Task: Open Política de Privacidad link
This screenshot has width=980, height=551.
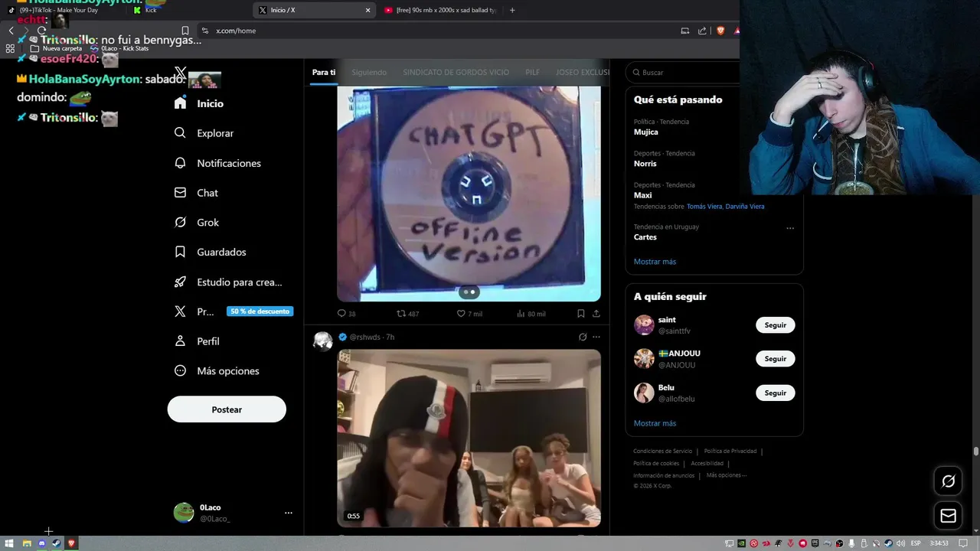Action: tap(730, 452)
